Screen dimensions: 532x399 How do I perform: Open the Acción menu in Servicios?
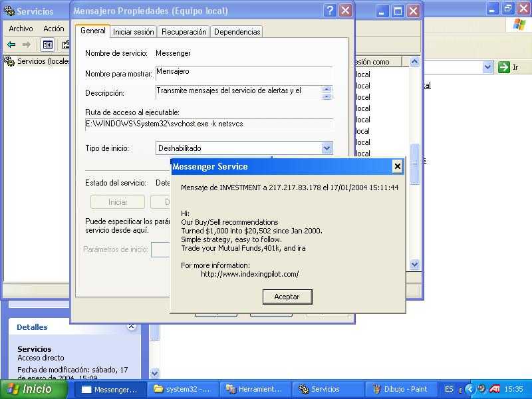(x=54, y=29)
